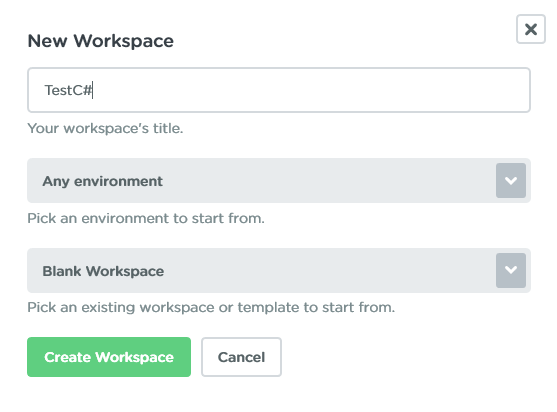Click the "Your workspace's title." hint text

click(106, 128)
